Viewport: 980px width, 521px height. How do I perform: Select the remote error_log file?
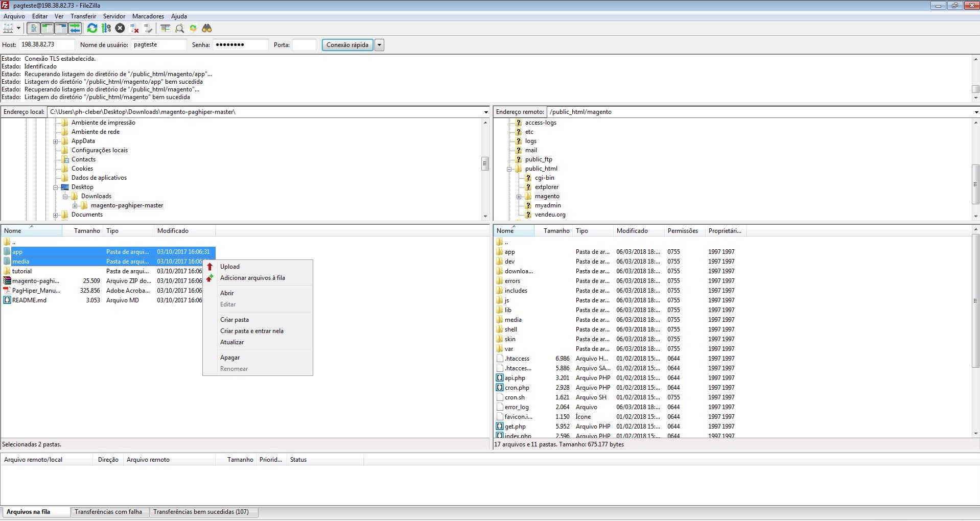[x=621, y=407]
